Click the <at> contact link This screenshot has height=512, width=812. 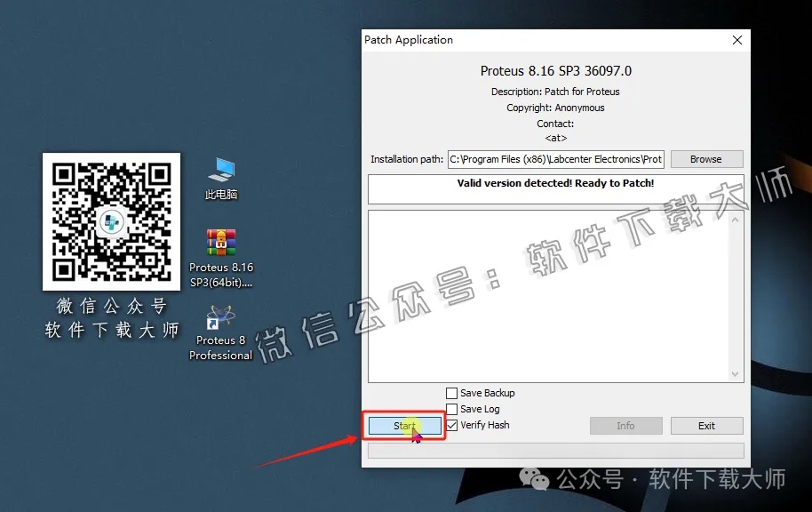pyautogui.click(x=555, y=138)
